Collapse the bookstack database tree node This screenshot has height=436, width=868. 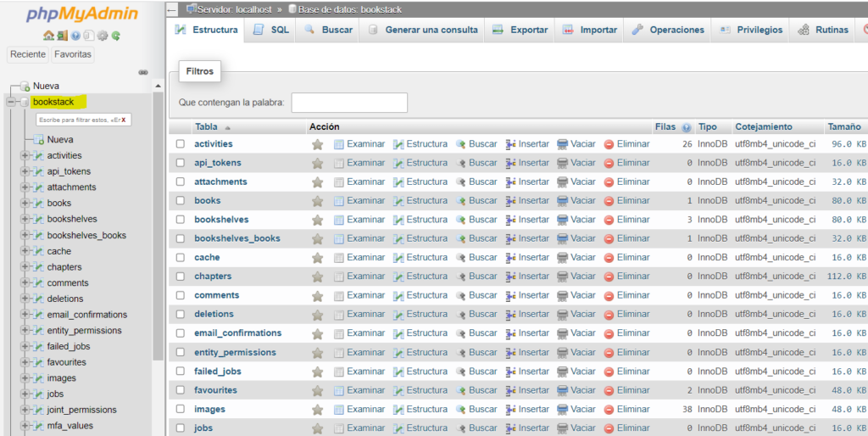[10, 102]
